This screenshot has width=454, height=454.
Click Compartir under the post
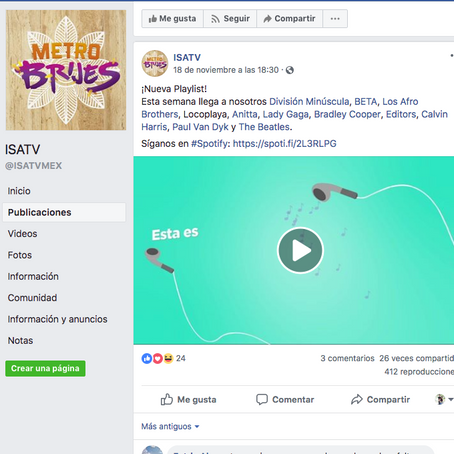tap(380, 399)
